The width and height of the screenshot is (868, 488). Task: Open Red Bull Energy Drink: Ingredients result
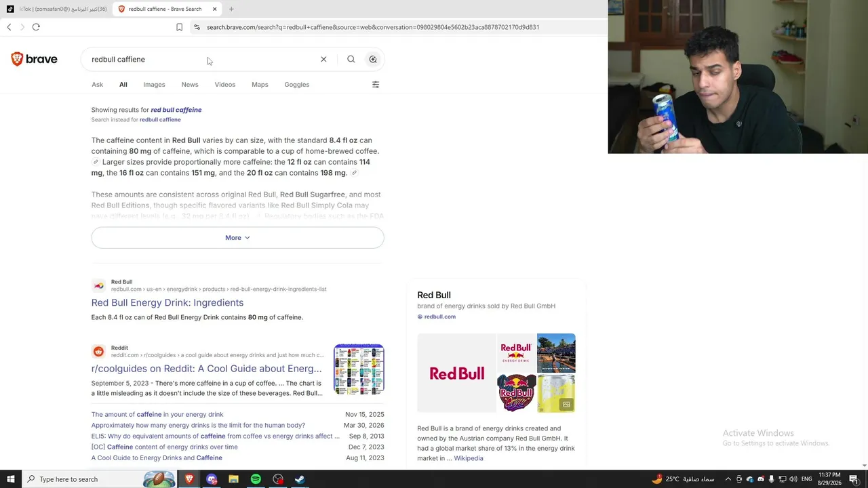point(167,303)
